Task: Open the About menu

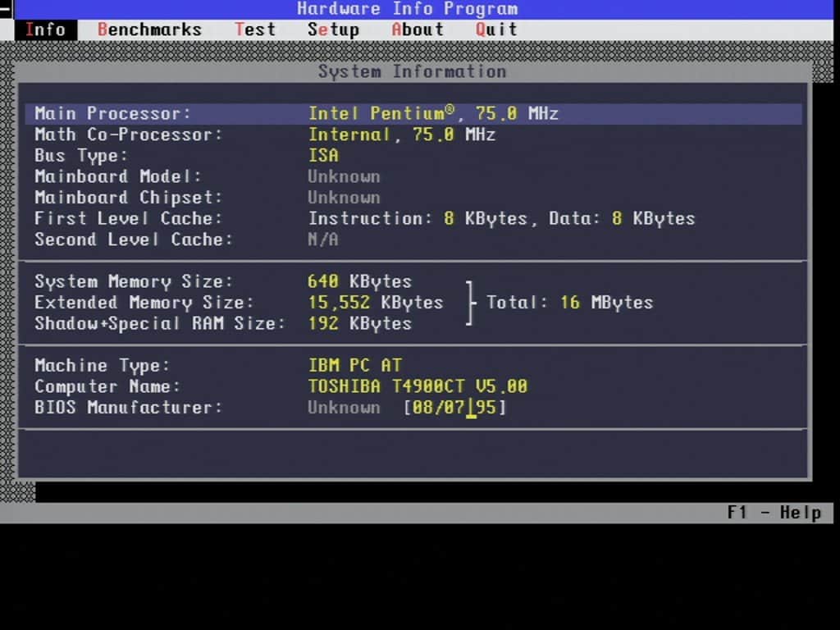Action: point(418,30)
